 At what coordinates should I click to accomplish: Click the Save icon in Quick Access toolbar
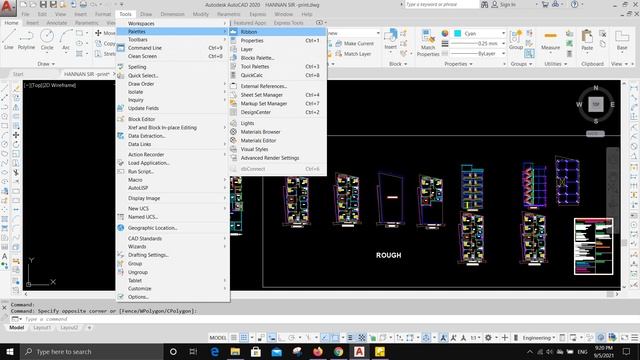(x=43, y=4)
